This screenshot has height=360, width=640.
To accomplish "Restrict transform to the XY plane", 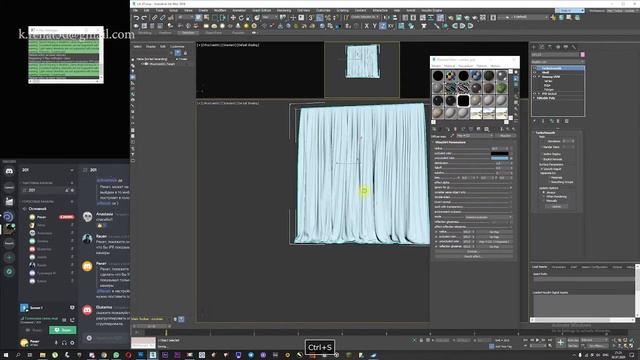I will pyautogui.click(x=391, y=26).
